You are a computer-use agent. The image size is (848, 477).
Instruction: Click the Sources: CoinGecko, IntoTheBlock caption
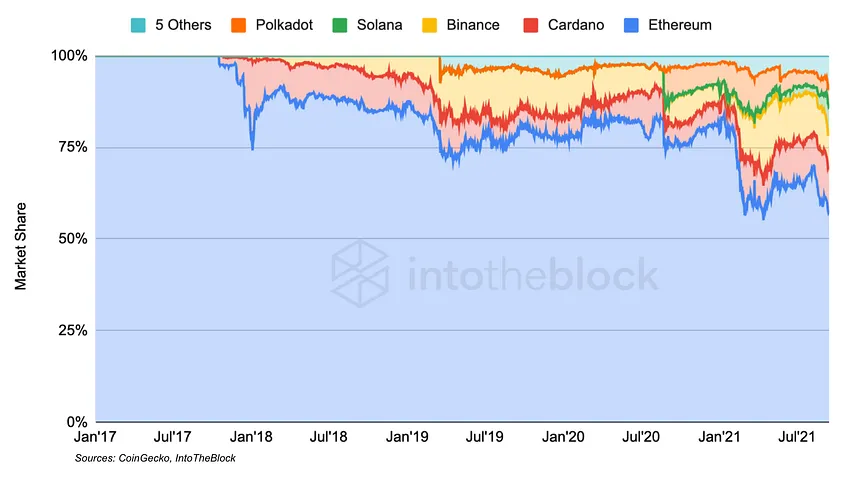click(x=155, y=458)
